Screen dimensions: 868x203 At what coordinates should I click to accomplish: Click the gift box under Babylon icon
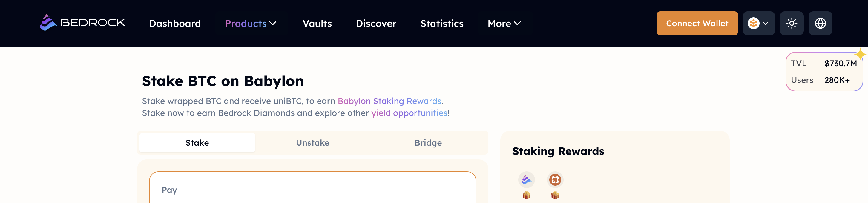click(555, 195)
